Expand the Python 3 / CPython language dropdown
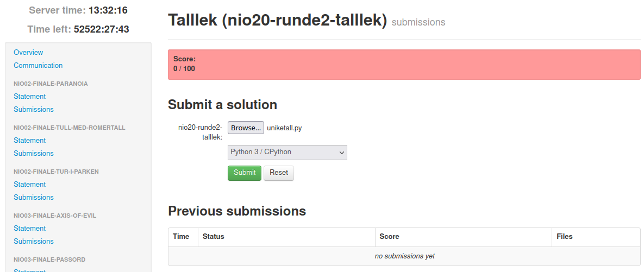 (x=287, y=153)
